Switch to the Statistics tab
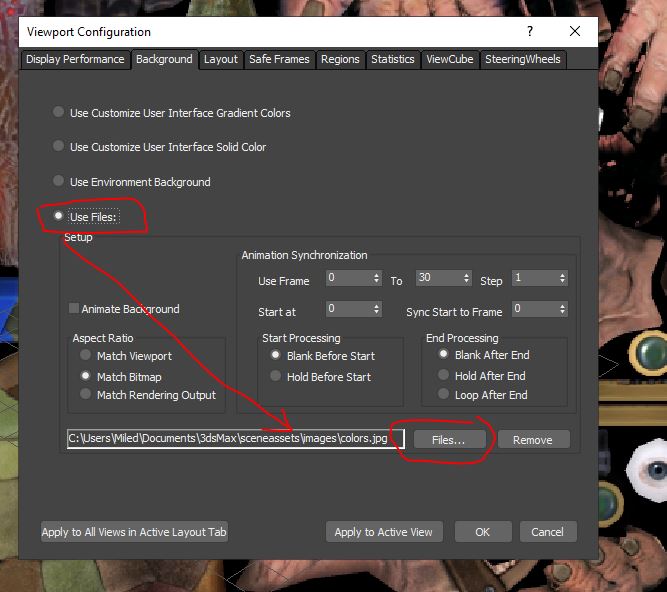Viewport: 667px width, 592px height. [x=393, y=59]
